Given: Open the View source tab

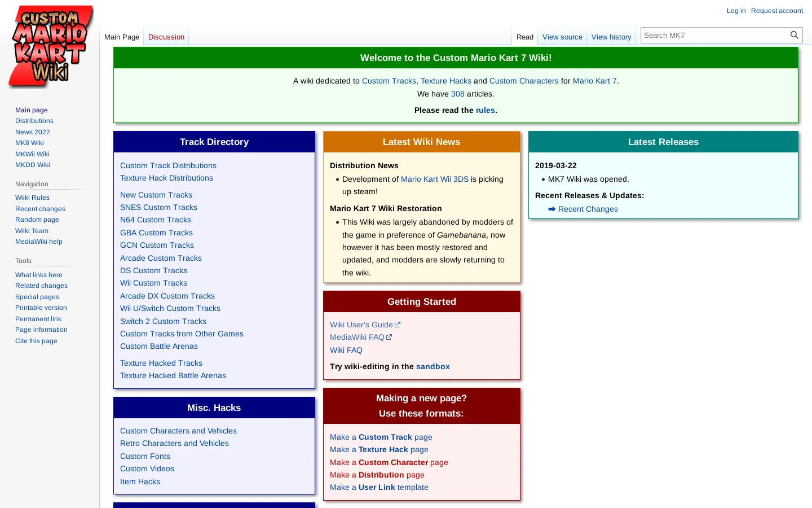Looking at the screenshot, I should 562,37.
